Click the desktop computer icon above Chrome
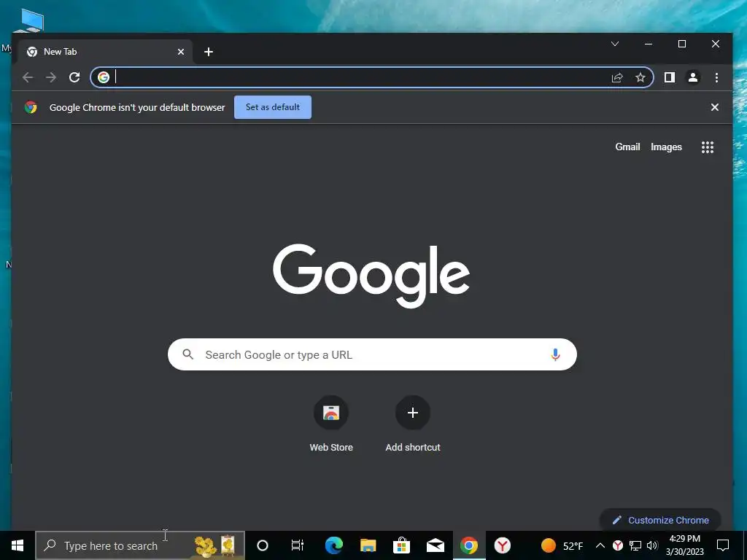 tap(28, 20)
